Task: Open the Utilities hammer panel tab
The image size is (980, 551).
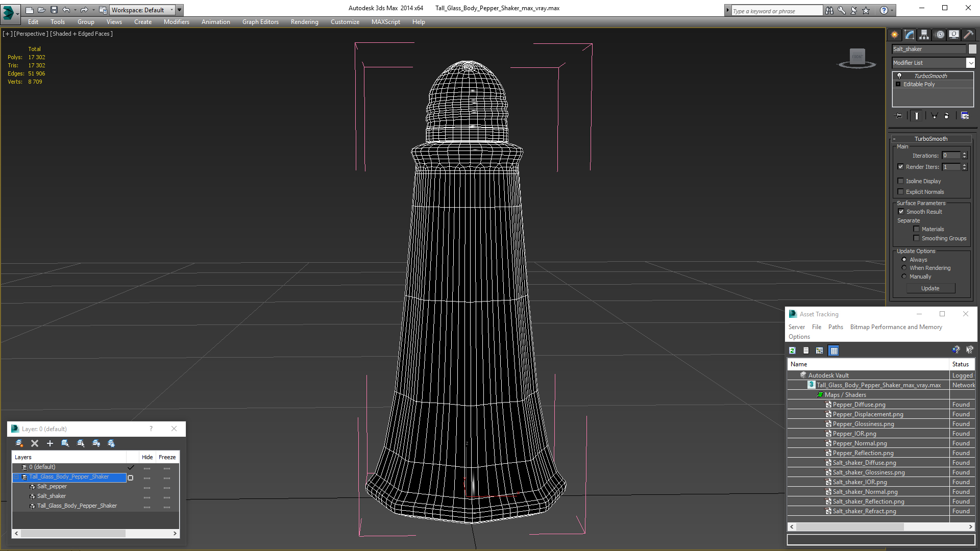Action: point(968,35)
